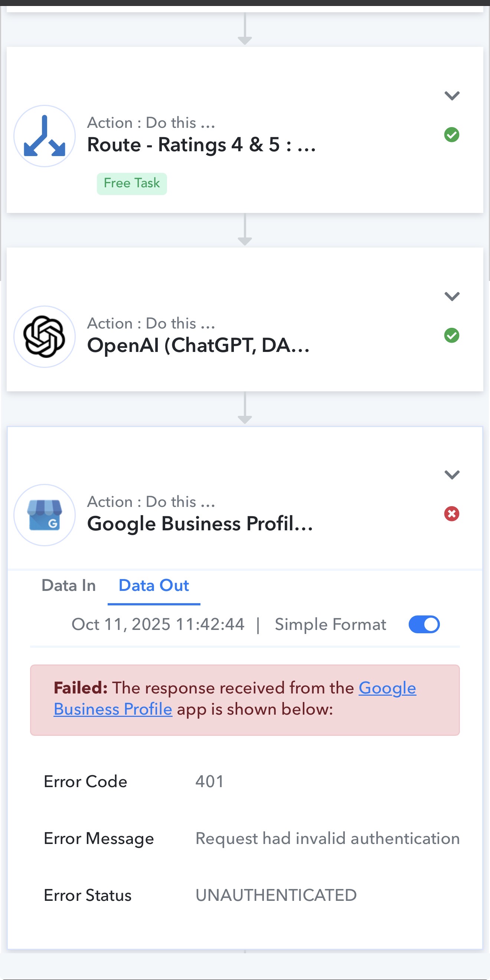Click the red error icon on Google step
The height and width of the screenshot is (980, 490).
(452, 514)
